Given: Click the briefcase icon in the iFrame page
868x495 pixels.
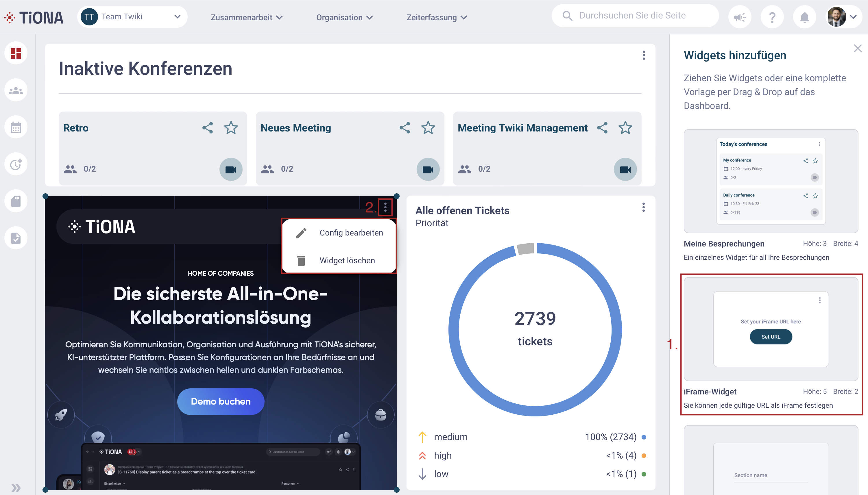Looking at the screenshot, I should (x=381, y=414).
